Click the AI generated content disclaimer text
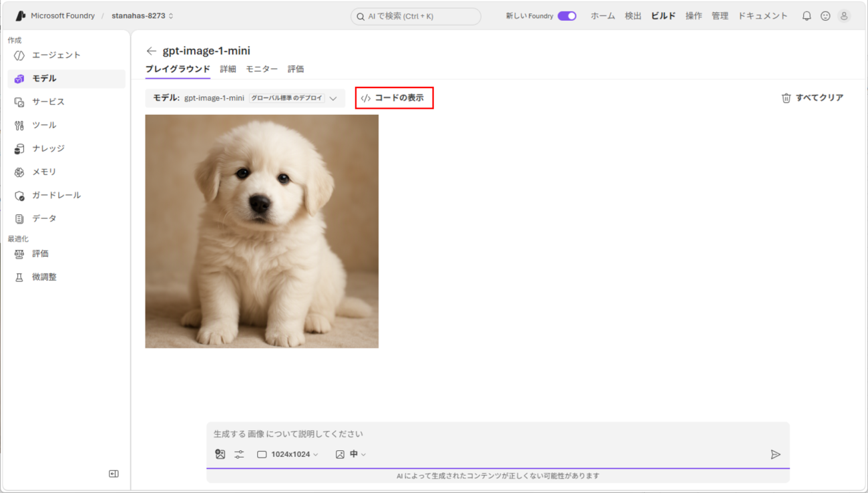The width and height of the screenshot is (868, 493). coord(497,476)
